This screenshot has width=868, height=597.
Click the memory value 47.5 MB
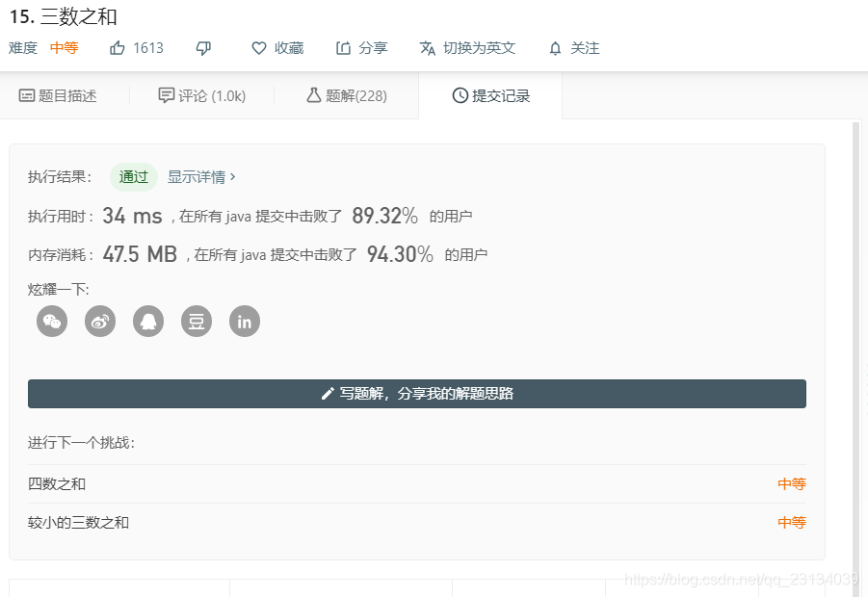[140, 254]
